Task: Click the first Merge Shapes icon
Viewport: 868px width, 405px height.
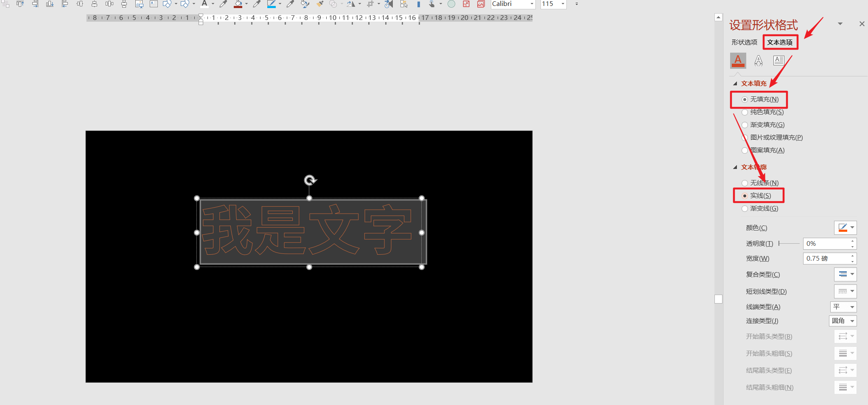Action: (167, 4)
